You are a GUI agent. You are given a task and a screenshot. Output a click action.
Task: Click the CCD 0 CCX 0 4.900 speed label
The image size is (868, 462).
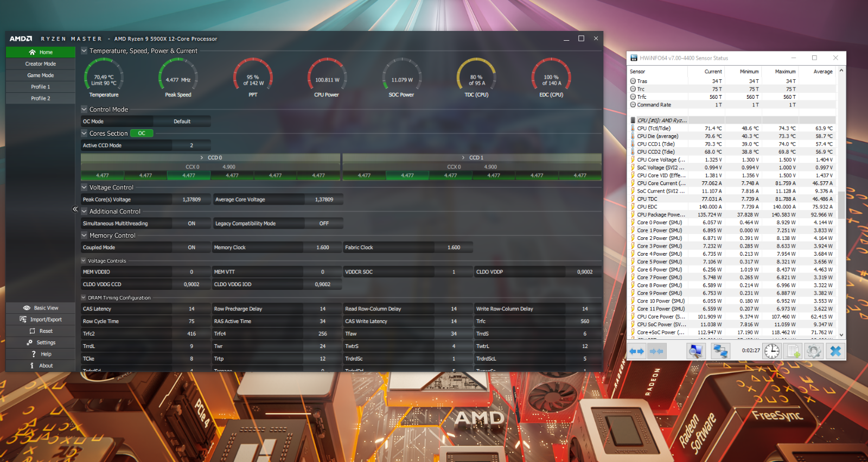(229, 167)
